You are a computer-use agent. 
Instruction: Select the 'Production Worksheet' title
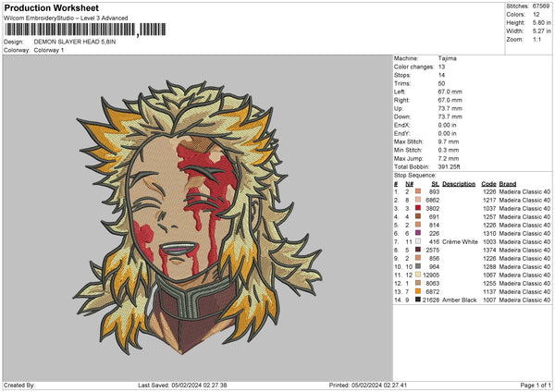tap(51, 7)
